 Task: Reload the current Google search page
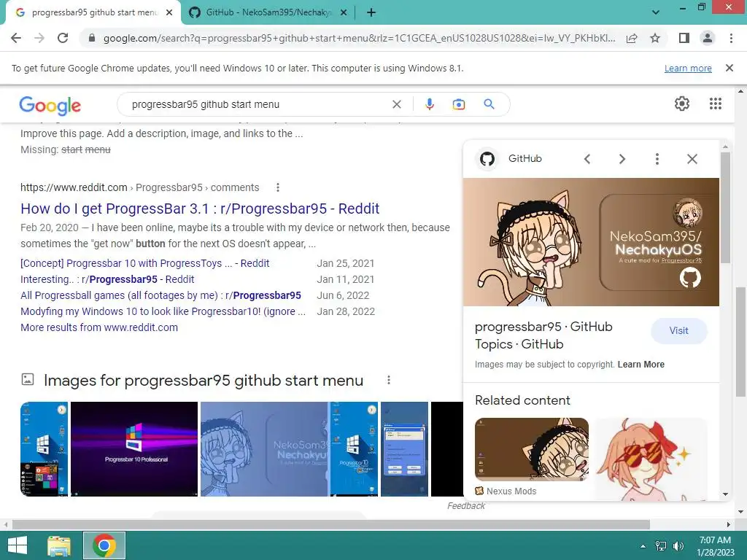point(63,38)
